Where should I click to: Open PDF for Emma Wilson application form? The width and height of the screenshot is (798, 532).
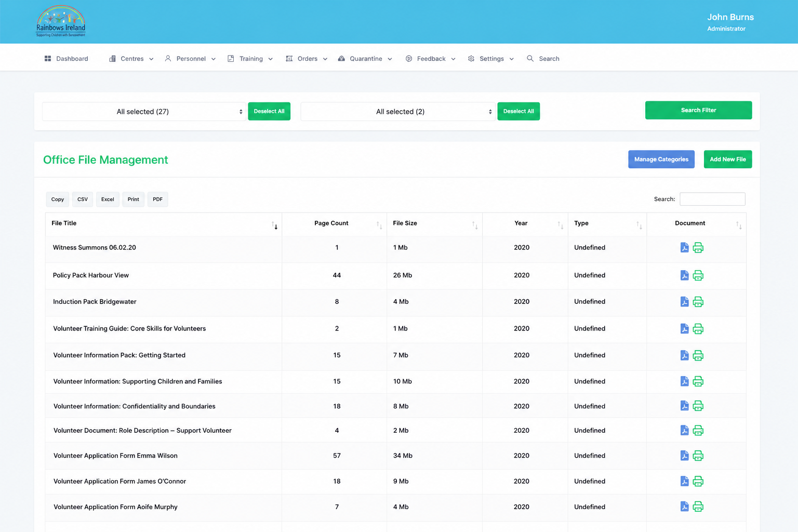[x=684, y=456]
